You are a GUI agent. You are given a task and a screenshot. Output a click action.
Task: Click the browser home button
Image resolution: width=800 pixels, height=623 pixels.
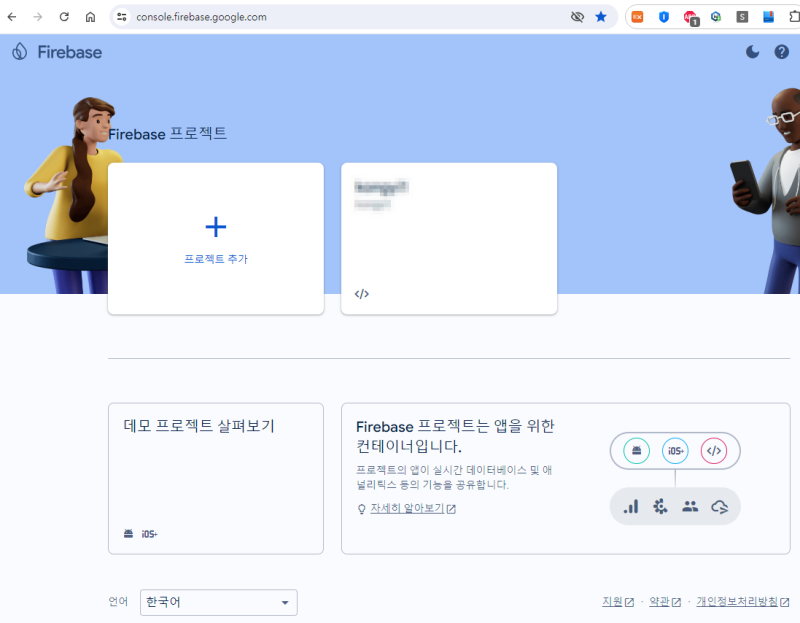90,17
